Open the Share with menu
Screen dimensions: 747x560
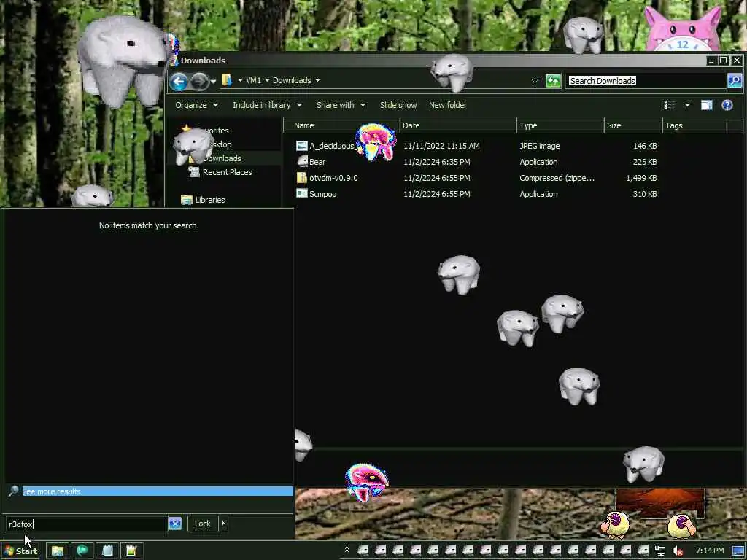[341, 105]
